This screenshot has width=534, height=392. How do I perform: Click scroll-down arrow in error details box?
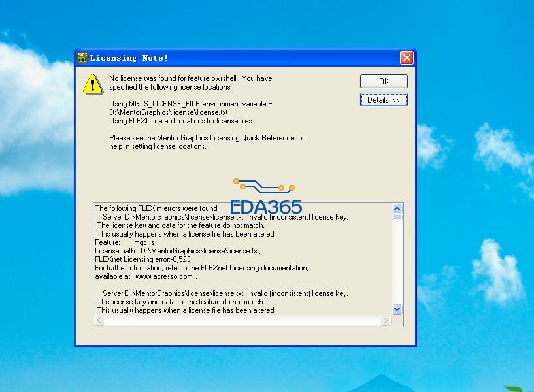click(397, 309)
